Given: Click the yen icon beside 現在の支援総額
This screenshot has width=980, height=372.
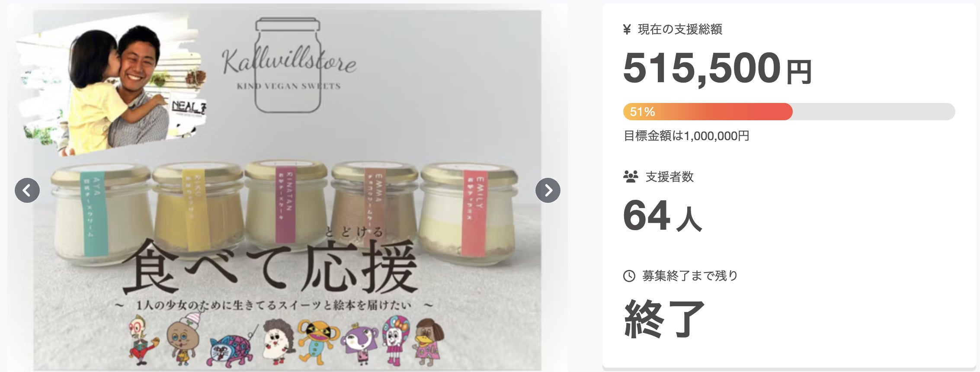Looking at the screenshot, I should (x=627, y=29).
